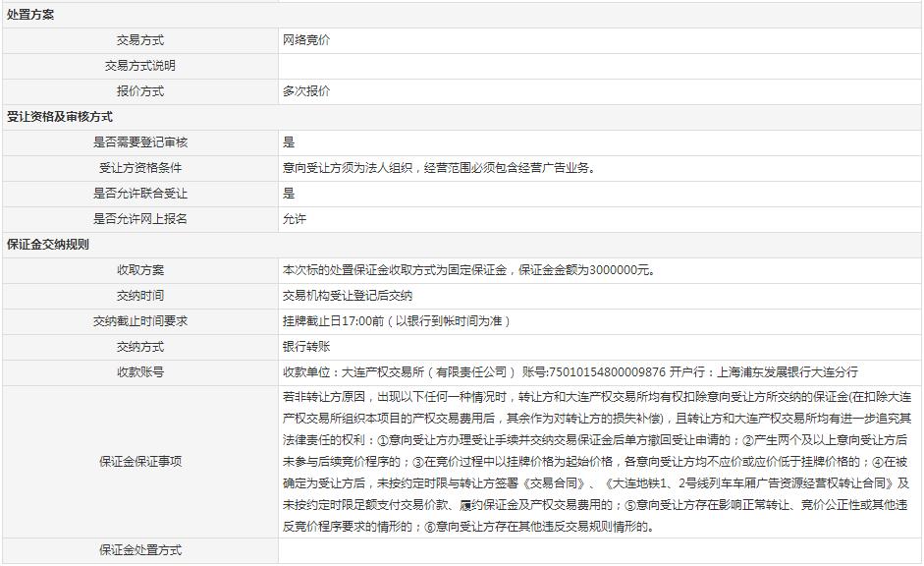Image resolution: width=924 pixels, height=566 pixels.
Task: Click the empty 交易方式说明 value cell
Action: click(599, 66)
